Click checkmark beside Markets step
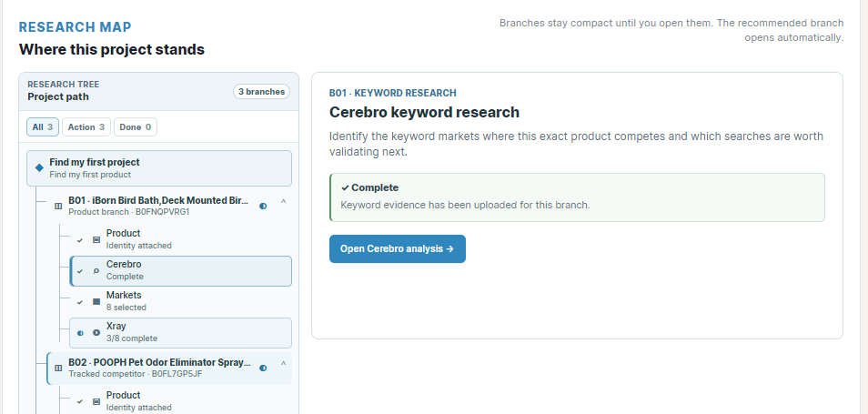The height and width of the screenshot is (414, 868). coord(80,302)
